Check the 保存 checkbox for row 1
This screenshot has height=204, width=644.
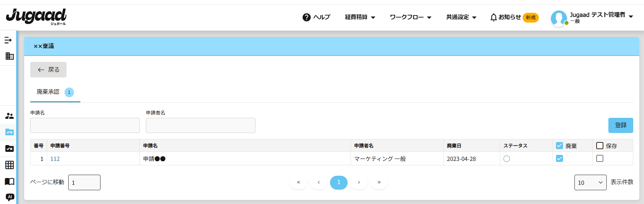tap(600, 158)
